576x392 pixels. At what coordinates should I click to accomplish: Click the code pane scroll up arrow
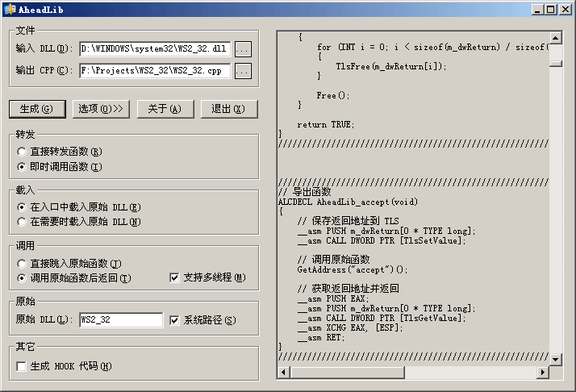[556, 38]
